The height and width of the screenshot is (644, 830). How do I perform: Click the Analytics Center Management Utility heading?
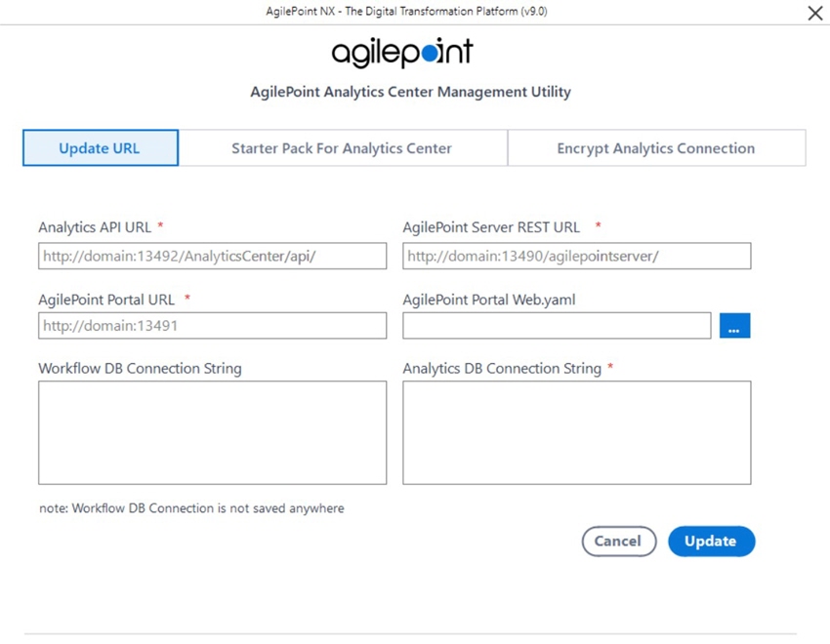(411, 92)
